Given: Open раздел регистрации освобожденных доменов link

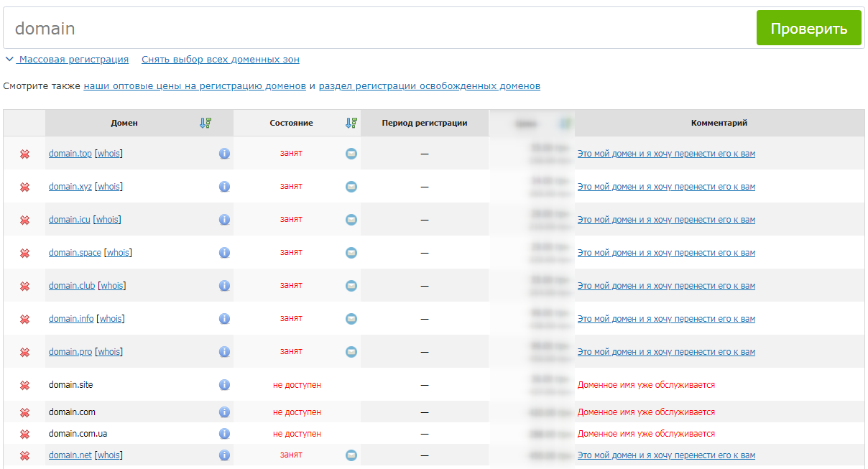Looking at the screenshot, I should tap(429, 86).
